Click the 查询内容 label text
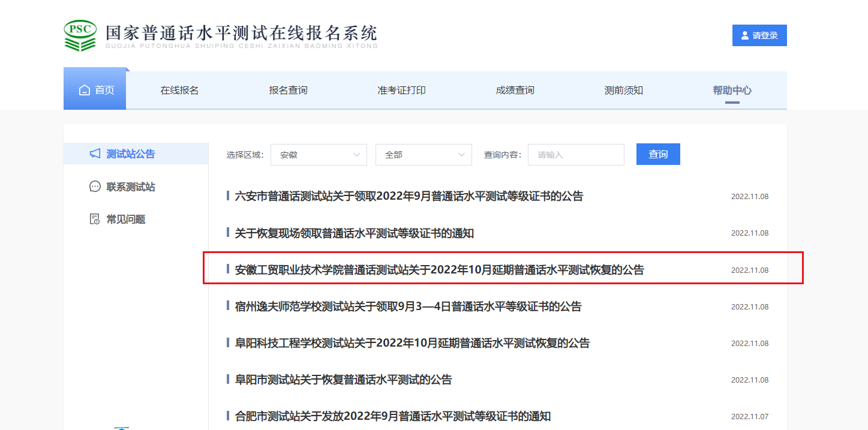 503,155
